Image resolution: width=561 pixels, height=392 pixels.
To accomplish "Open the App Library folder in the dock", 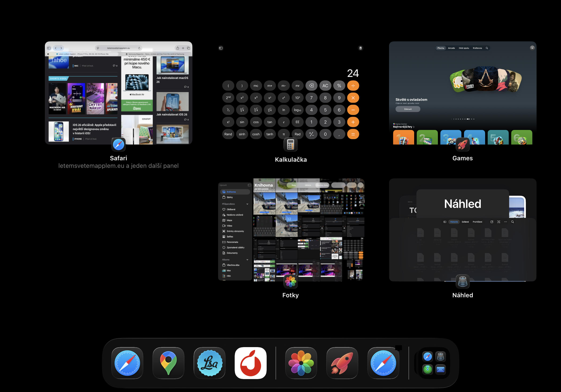I will pyautogui.click(x=434, y=363).
